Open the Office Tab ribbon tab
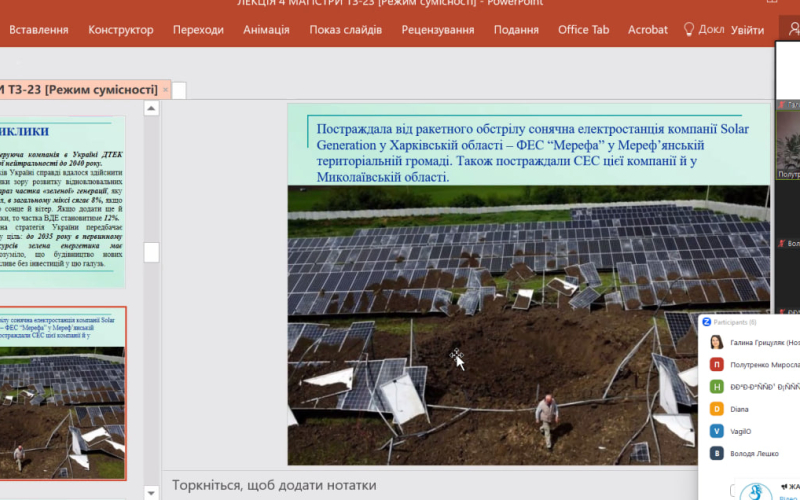 click(x=583, y=30)
